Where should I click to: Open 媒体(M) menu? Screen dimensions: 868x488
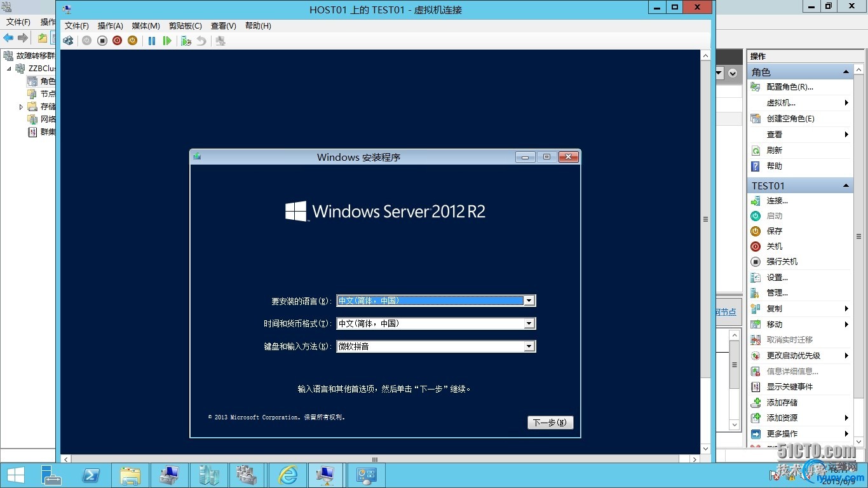(146, 26)
